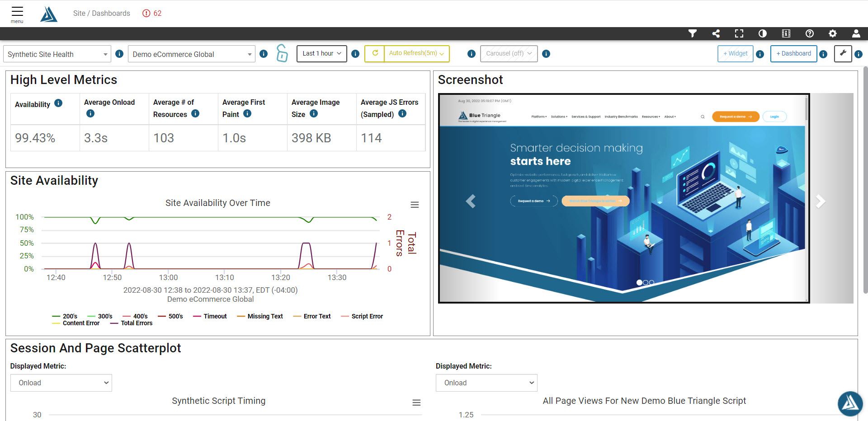Image resolution: width=868 pixels, height=421 pixels.
Task: Click the 114 JS errors value
Action: 371,138
